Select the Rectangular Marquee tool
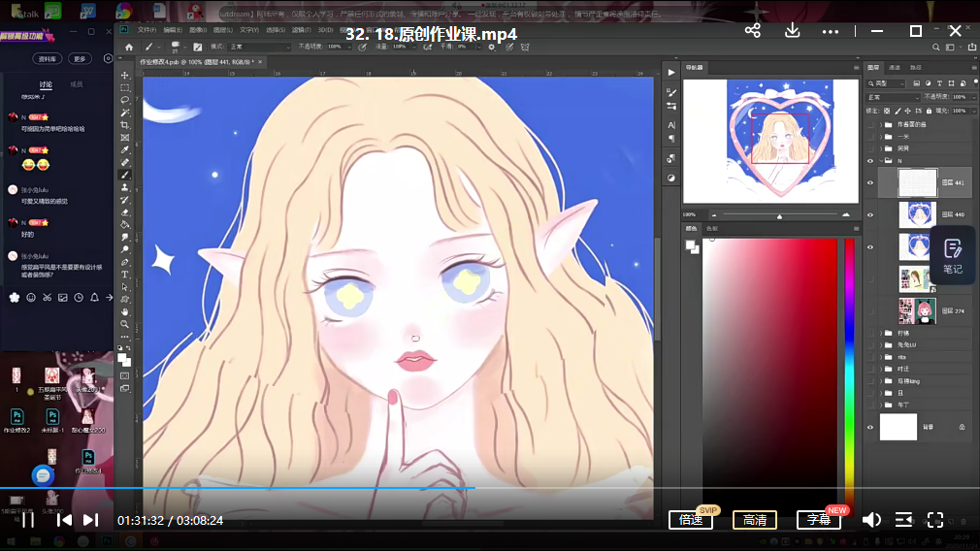 (125, 87)
